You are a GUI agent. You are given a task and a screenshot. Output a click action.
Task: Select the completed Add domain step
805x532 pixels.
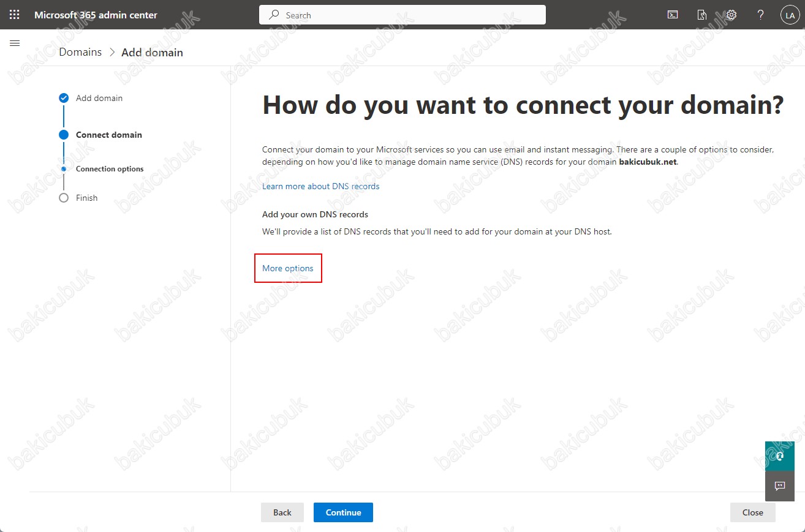pos(91,98)
